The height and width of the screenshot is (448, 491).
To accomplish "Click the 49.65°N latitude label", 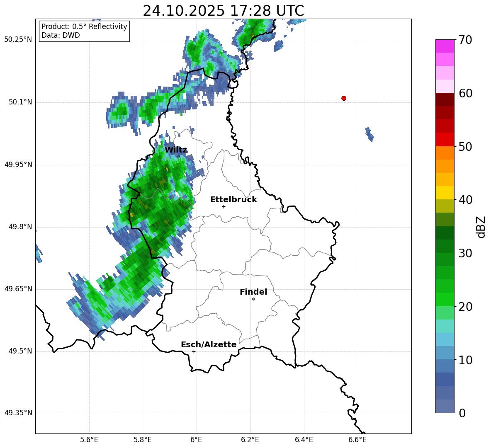I will (18, 289).
